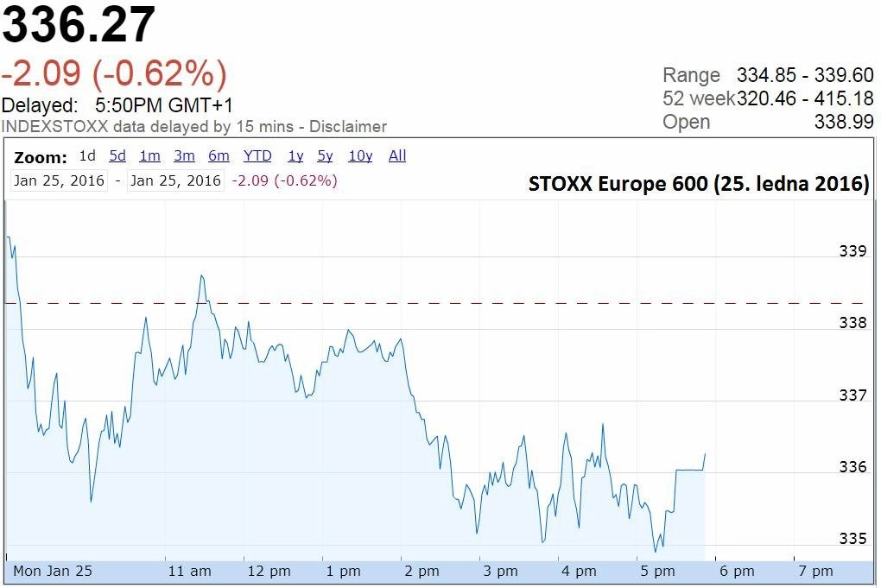This screenshot has height=588, width=881.
Task: Set the zoom to 1m
Action: (x=149, y=155)
